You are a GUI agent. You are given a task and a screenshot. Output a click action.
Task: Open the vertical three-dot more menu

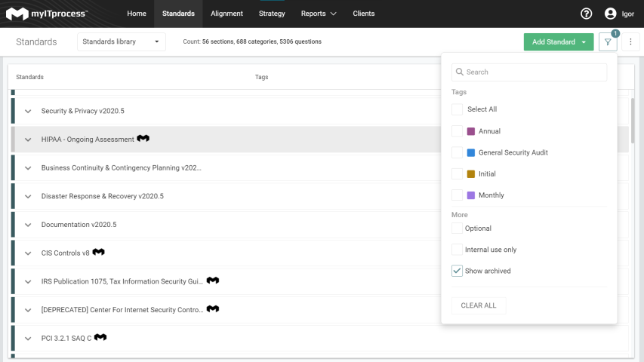click(x=630, y=42)
